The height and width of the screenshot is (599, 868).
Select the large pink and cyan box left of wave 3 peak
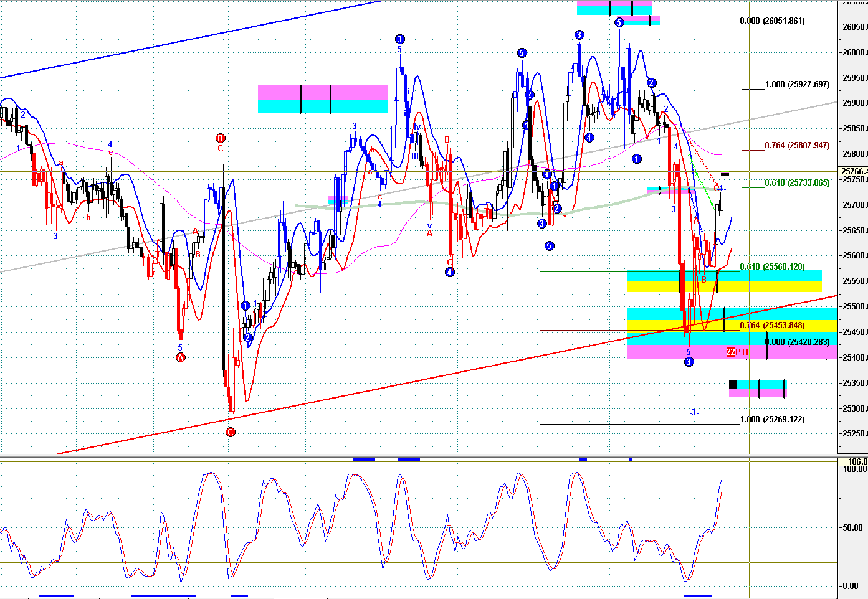(x=323, y=99)
